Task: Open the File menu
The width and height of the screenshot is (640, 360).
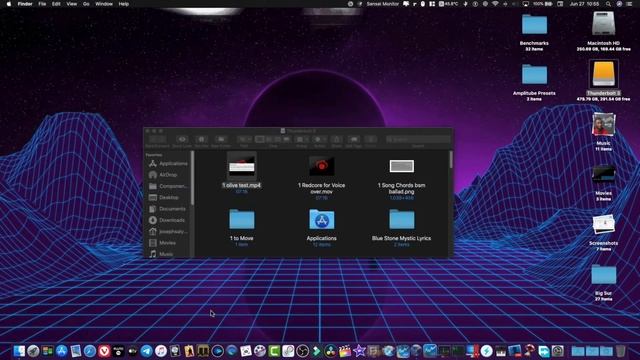Action: click(42, 4)
